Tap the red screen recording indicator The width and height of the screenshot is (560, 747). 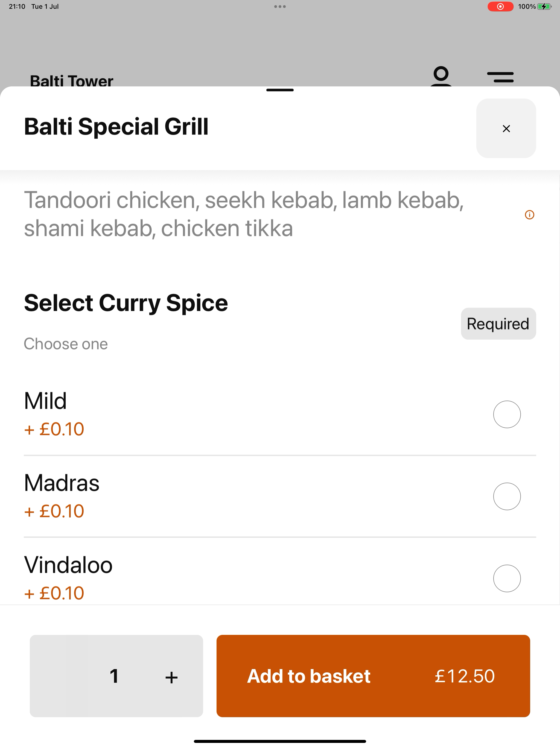pyautogui.click(x=500, y=6)
